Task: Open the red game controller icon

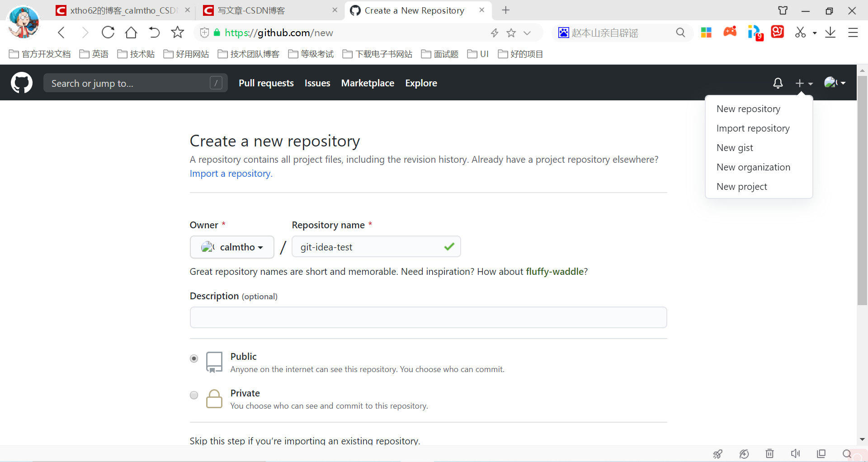Action: [730, 32]
